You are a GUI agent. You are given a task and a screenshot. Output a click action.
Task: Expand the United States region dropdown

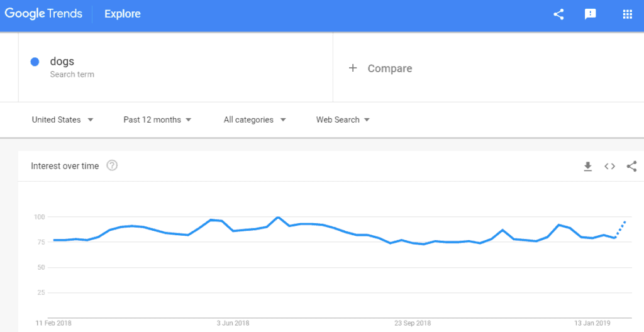pos(62,119)
